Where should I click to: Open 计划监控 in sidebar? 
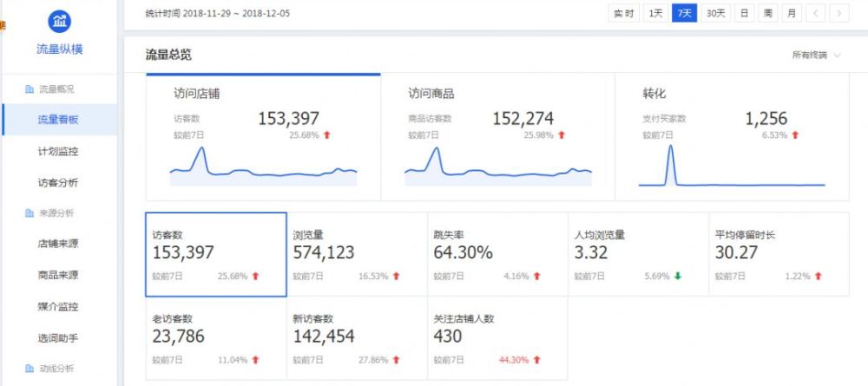point(59,152)
